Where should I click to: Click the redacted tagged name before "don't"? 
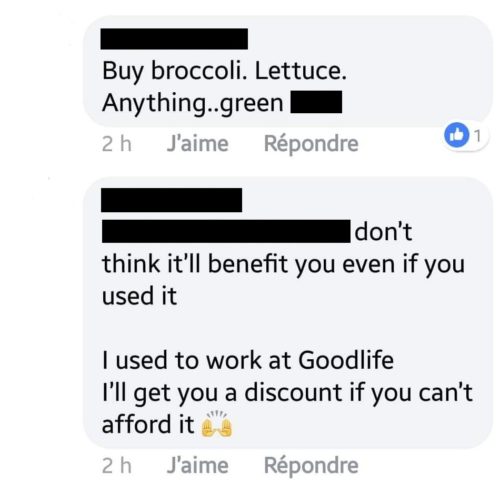click(226, 231)
